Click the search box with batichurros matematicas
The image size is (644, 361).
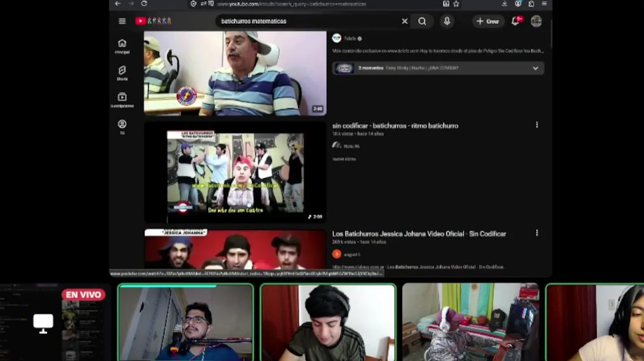(x=306, y=21)
